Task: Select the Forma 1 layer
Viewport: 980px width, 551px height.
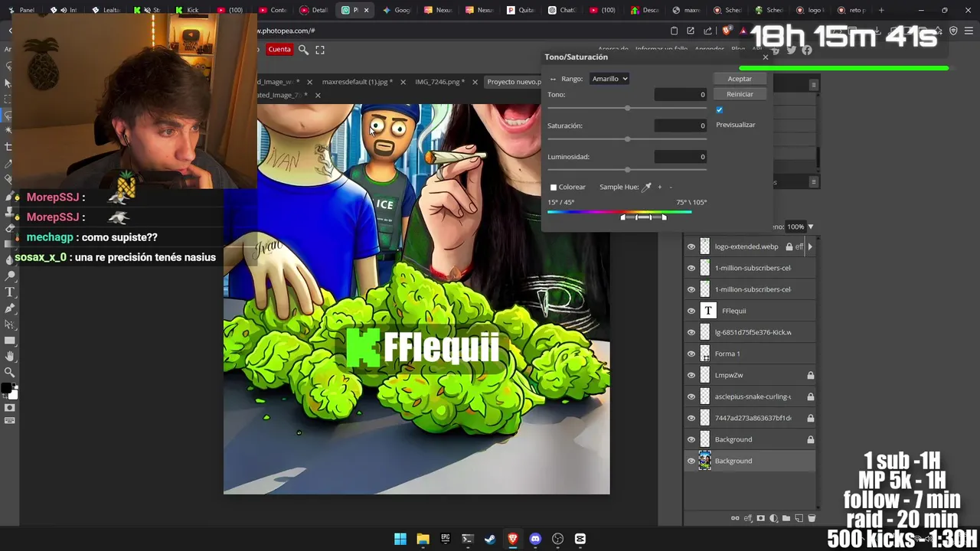Action: point(750,354)
